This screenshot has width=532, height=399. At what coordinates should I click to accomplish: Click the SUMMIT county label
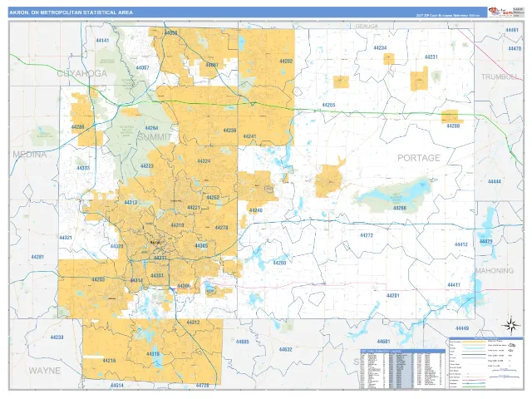click(x=155, y=137)
